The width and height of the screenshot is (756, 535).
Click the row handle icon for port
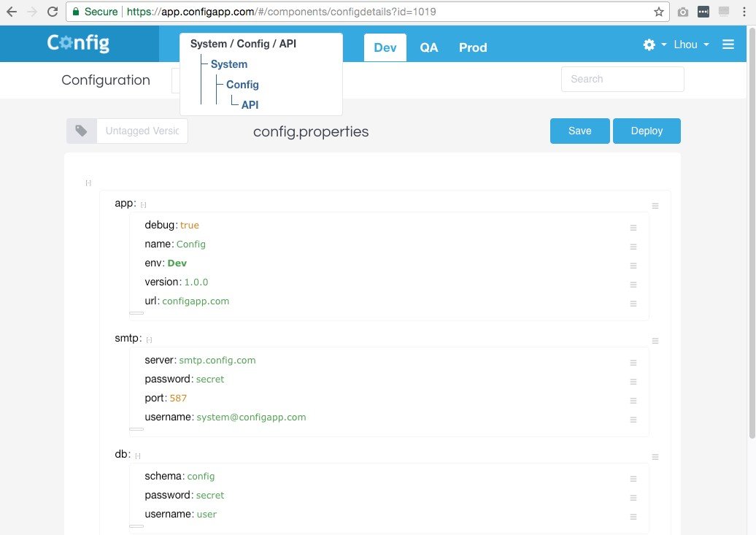click(x=633, y=401)
